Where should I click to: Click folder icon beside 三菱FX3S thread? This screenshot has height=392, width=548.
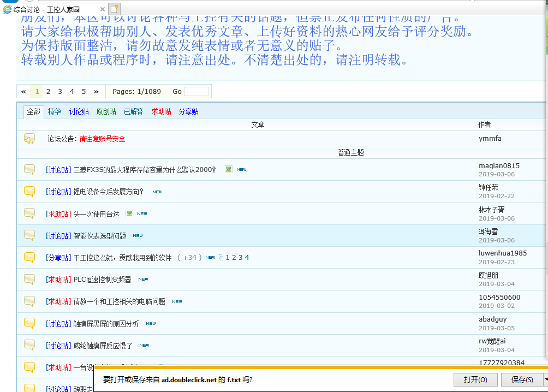click(29, 170)
